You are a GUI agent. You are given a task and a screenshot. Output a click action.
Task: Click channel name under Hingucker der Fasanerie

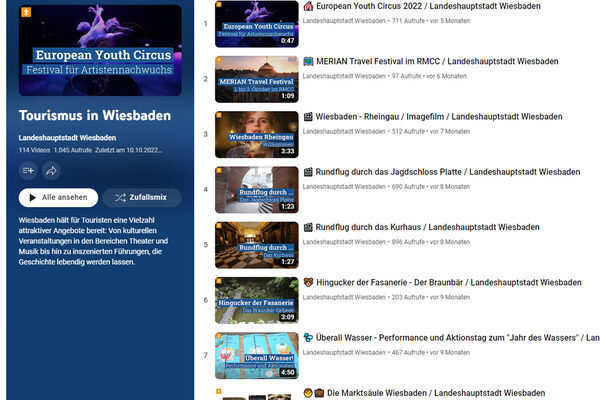[344, 297]
